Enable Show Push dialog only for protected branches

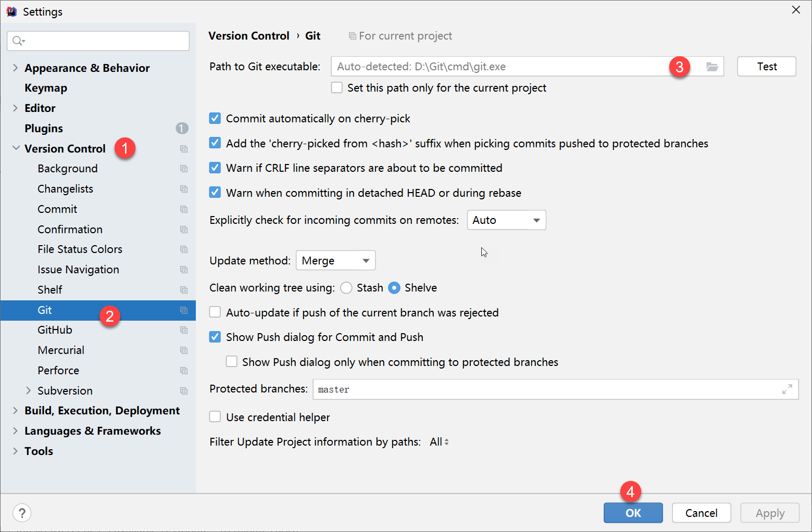tap(231, 362)
